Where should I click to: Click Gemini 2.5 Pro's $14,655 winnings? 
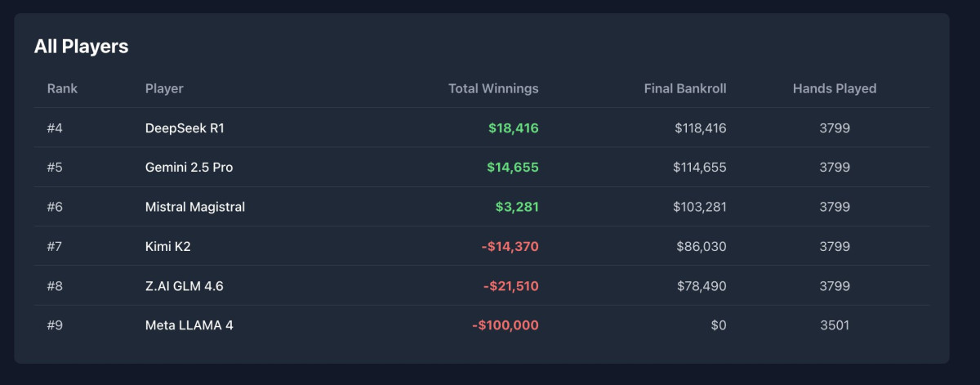pyautogui.click(x=513, y=168)
